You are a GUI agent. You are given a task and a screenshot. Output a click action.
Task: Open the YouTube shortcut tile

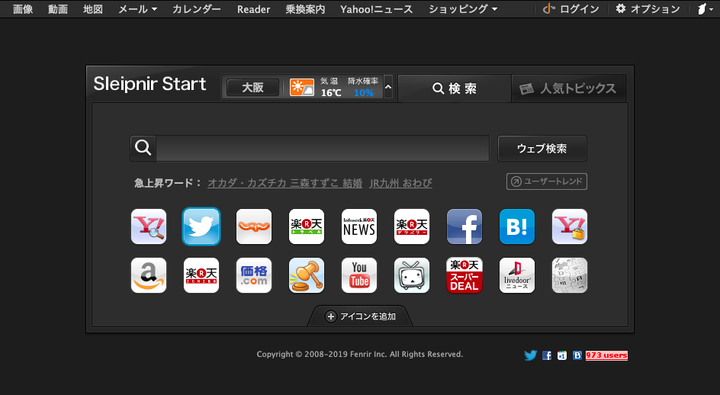359,275
